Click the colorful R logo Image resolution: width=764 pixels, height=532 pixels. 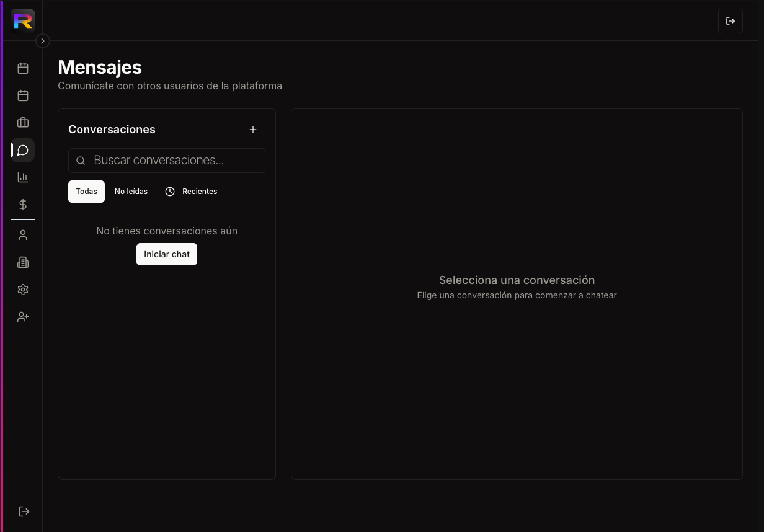click(23, 21)
